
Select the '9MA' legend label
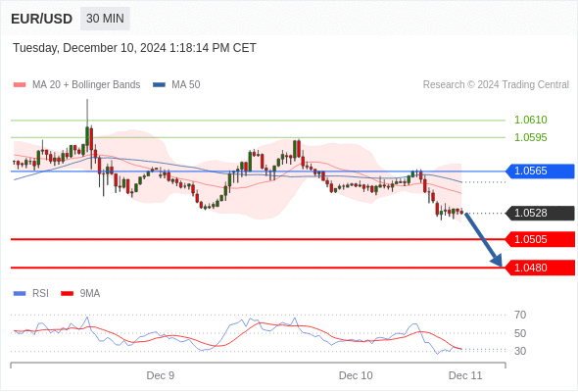point(90,294)
